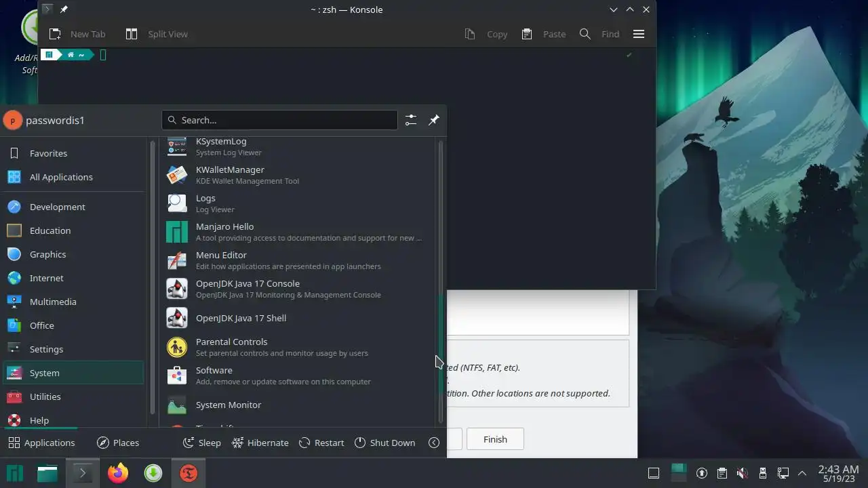Click show desktop square icon in tray

coord(654,473)
